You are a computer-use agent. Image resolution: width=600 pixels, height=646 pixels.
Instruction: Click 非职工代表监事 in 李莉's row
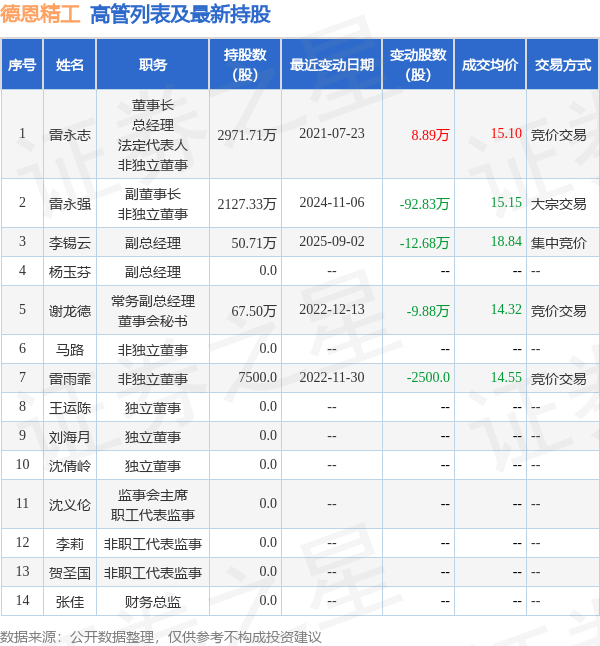click(153, 544)
